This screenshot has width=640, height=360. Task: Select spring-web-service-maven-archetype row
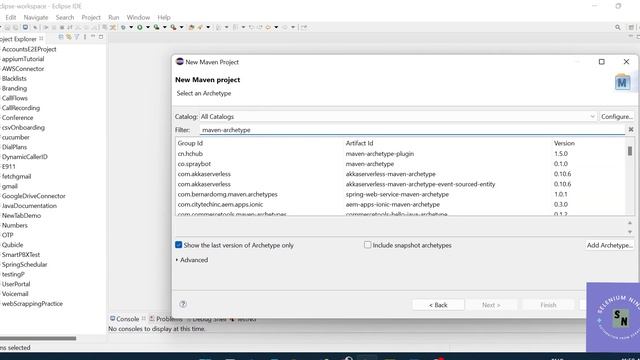click(x=401, y=194)
